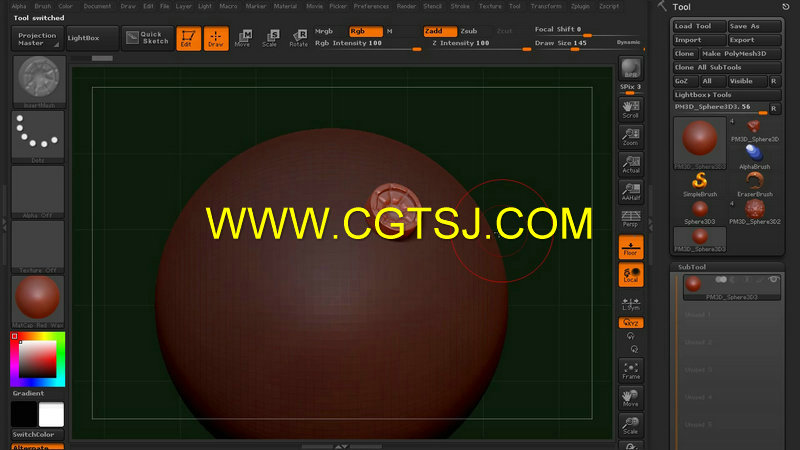The width and height of the screenshot is (800, 450).
Task: Collapse the Tool palette header
Action: (x=682, y=7)
